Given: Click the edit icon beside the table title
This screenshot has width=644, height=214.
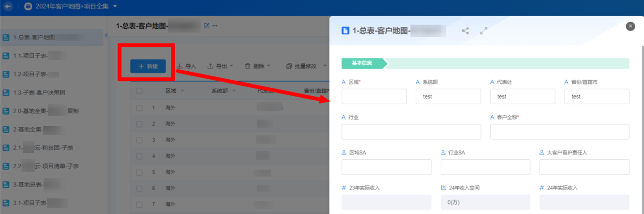Looking at the screenshot, I should click(206, 26).
